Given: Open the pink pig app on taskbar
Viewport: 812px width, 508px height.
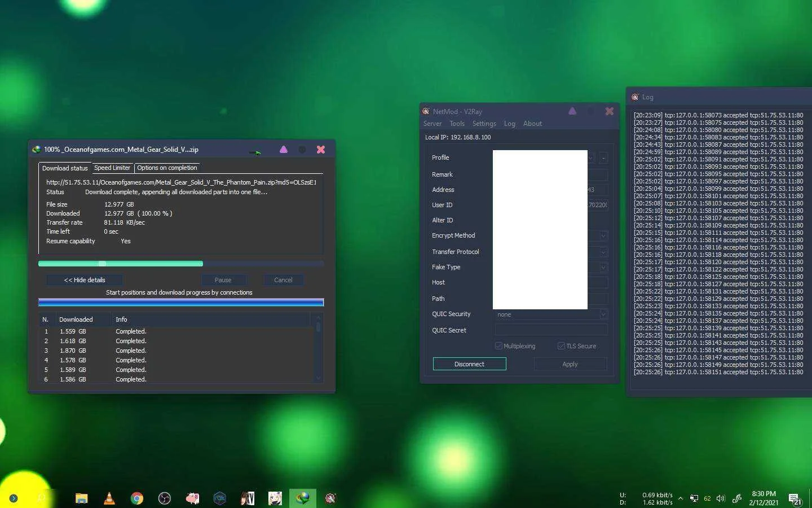Looking at the screenshot, I should click(x=192, y=498).
